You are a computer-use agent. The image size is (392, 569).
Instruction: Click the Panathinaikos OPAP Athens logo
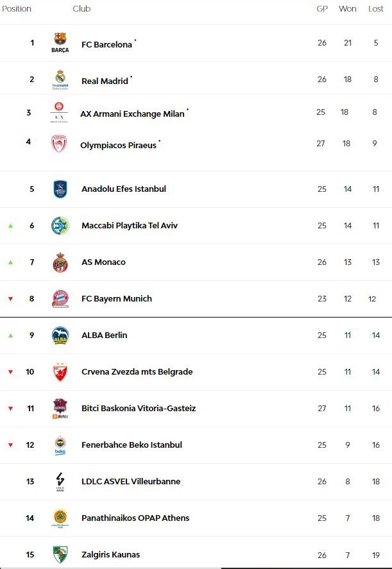[x=60, y=518]
